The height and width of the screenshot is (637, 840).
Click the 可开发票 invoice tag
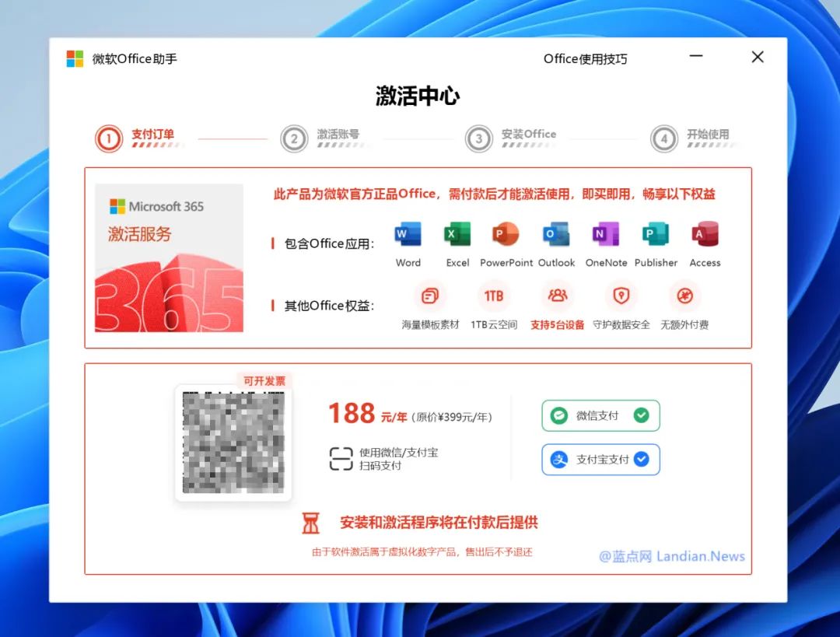(264, 381)
